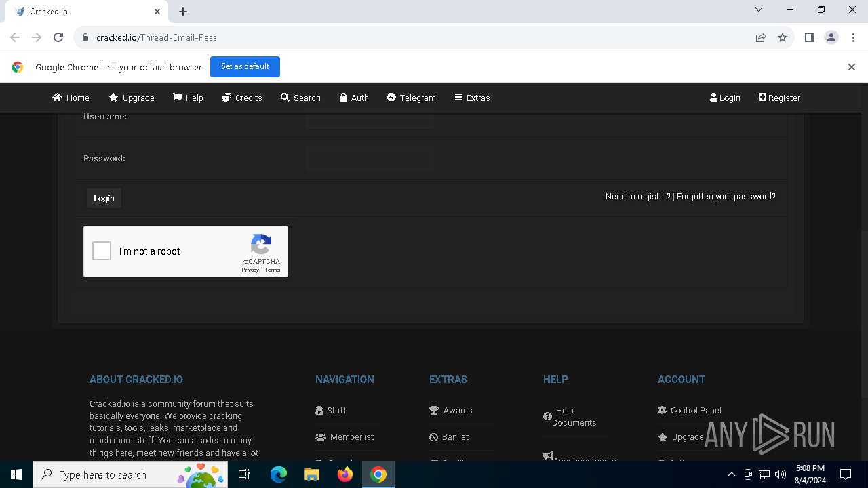The height and width of the screenshot is (488, 868).
Task: Click Login in the top navbar
Action: coord(725,98)
